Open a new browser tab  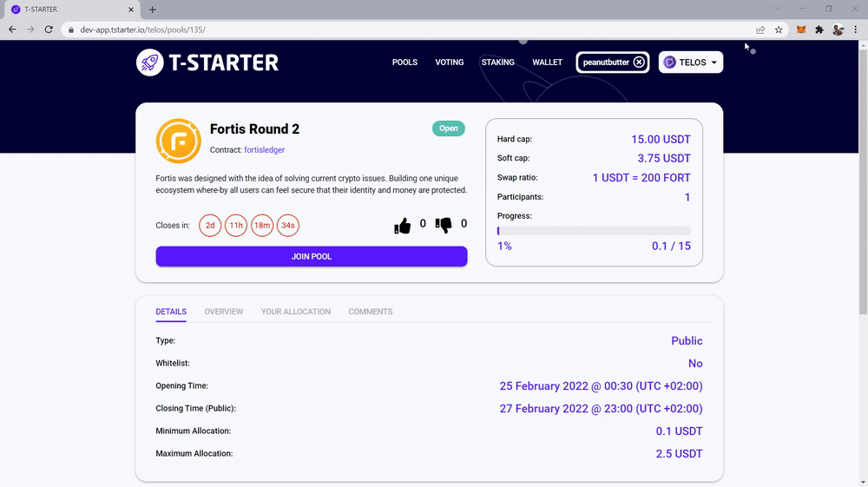pos(152,10)
